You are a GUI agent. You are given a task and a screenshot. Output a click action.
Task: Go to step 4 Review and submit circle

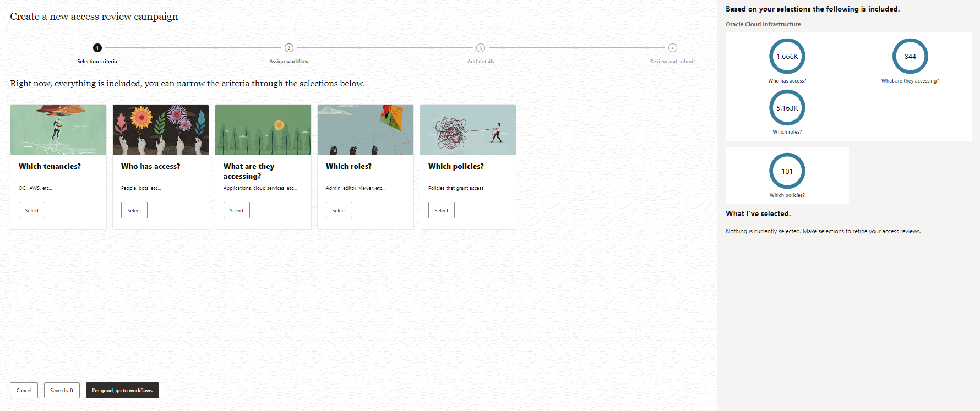click(673, 48)
